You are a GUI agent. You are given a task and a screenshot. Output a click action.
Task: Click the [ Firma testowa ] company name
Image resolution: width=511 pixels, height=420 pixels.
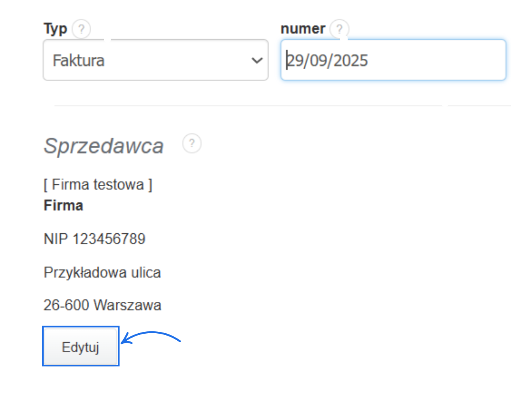pyautogui.click(x=98, y=184)
